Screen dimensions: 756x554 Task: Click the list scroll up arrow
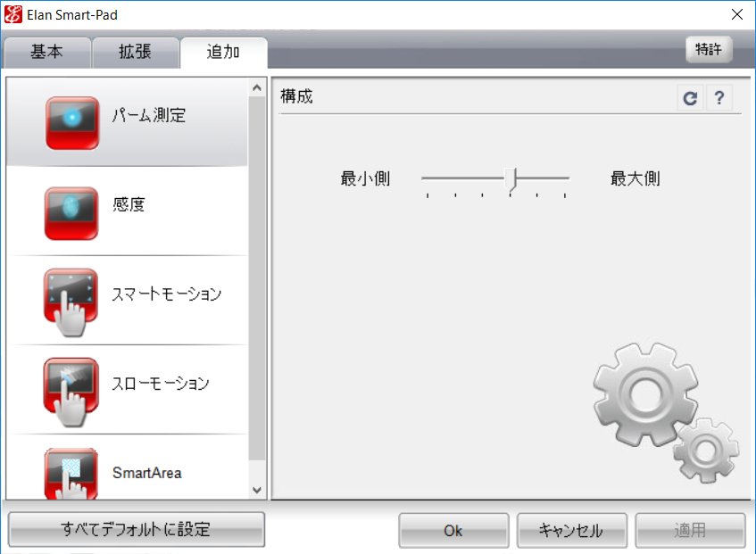257,87
